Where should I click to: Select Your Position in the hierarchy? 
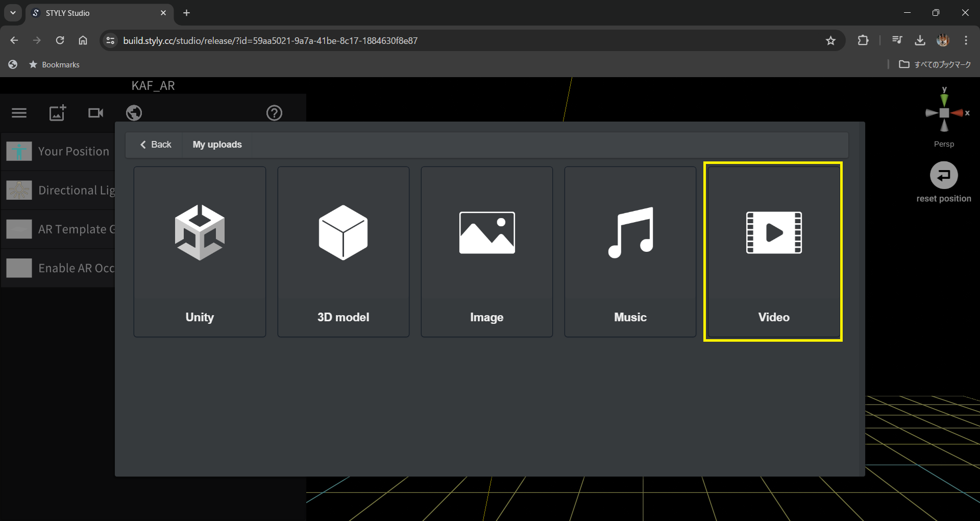[58, 151]
